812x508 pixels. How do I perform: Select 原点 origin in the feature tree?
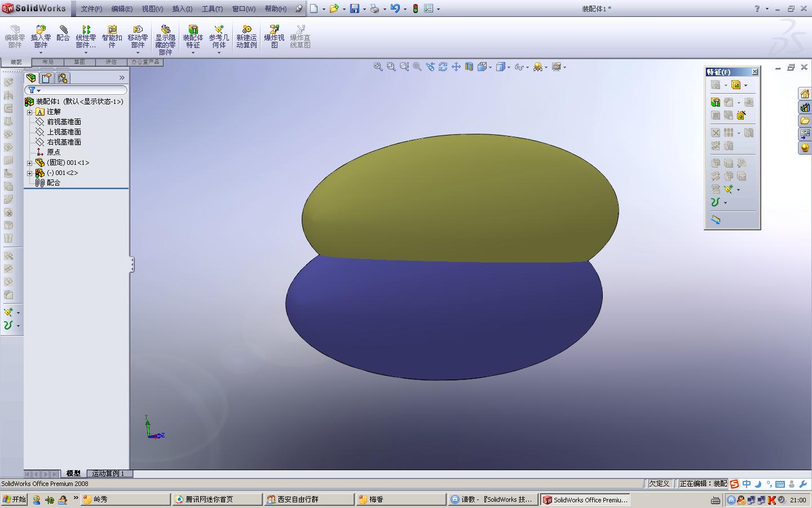[48, 152]
